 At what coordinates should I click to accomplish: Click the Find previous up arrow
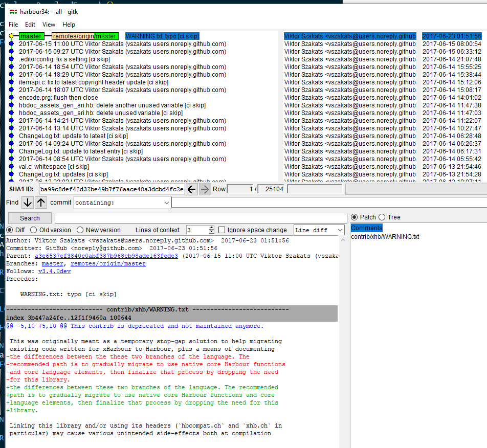tap(41, 203)
